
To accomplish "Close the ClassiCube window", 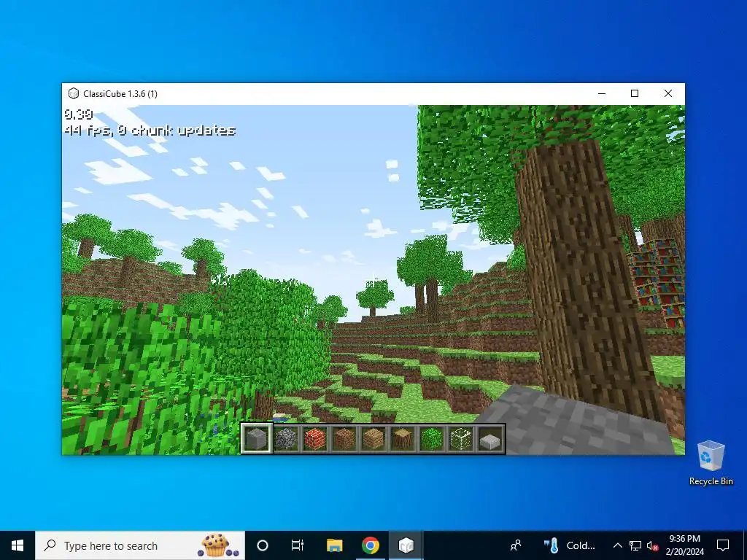I will [668, 93].
